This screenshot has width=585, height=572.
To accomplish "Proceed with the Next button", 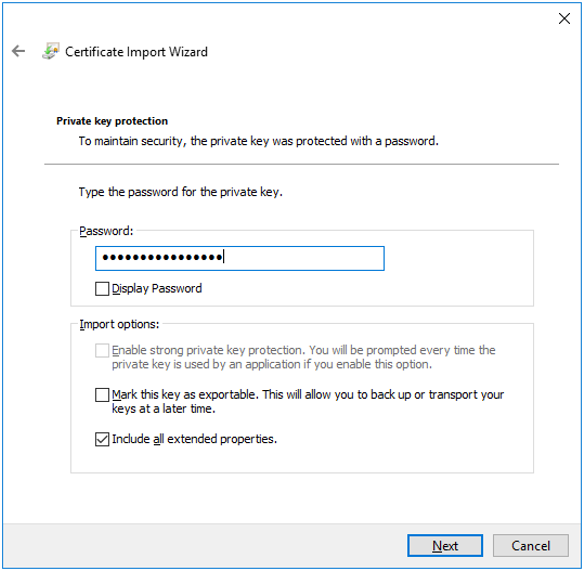I will click(445, 546).
